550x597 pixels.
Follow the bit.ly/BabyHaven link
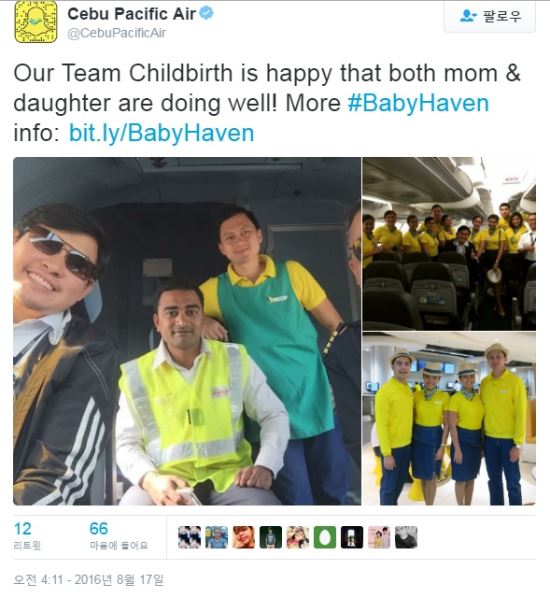click(x=161, y=133)
